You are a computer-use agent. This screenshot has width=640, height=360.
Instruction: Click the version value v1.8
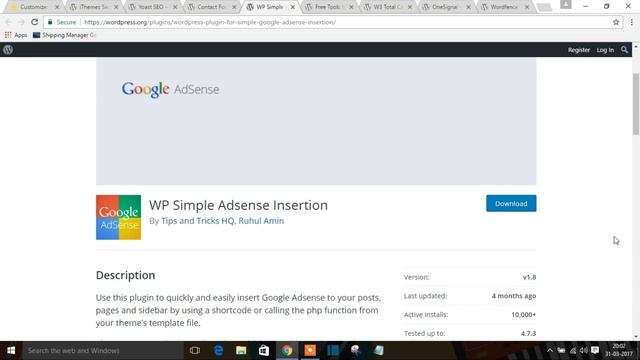(x=529, y=277)
